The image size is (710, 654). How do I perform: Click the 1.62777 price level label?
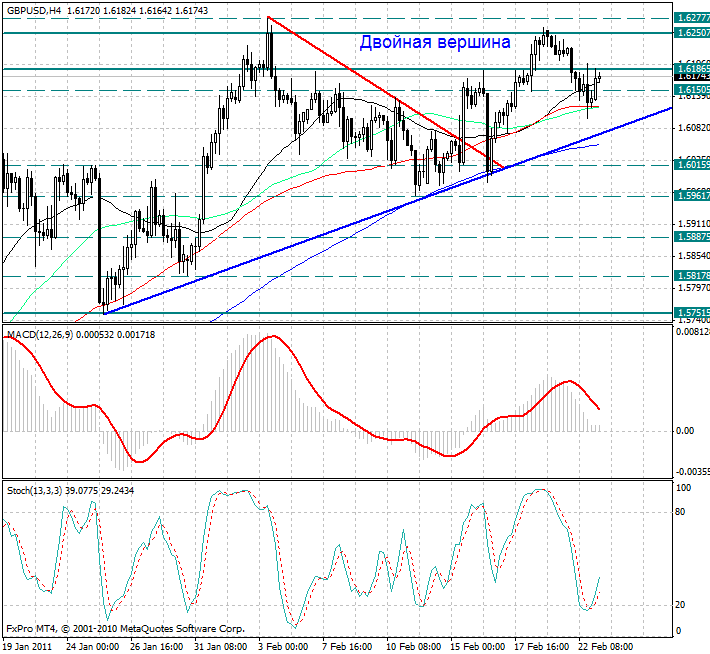pyautogui.click(x=691, y=18)
